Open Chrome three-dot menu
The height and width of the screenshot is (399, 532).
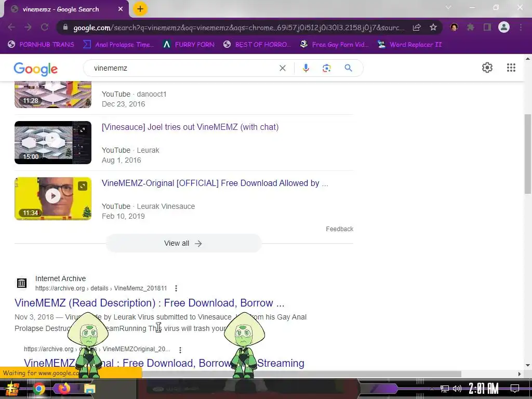(x=521, y=27)
